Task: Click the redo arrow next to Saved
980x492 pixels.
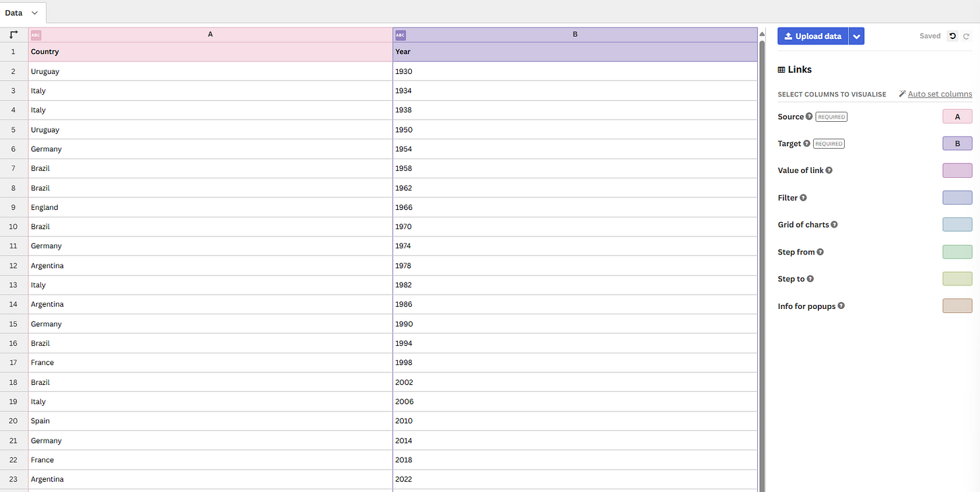Action: click(x=966, y=36)
